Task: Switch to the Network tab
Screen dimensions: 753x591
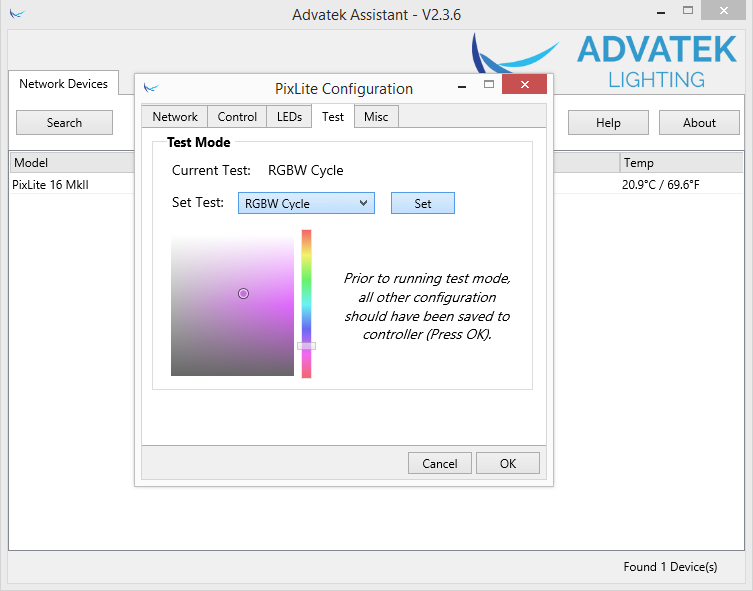Action: click(175, 117)
